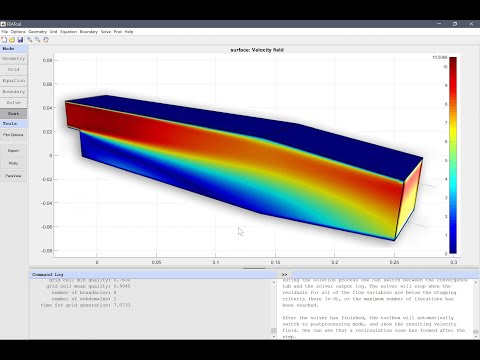Viewport: 480px width, 360px height.
Task: Click the velocity colorbar scale
Action: tap(453, 155)
